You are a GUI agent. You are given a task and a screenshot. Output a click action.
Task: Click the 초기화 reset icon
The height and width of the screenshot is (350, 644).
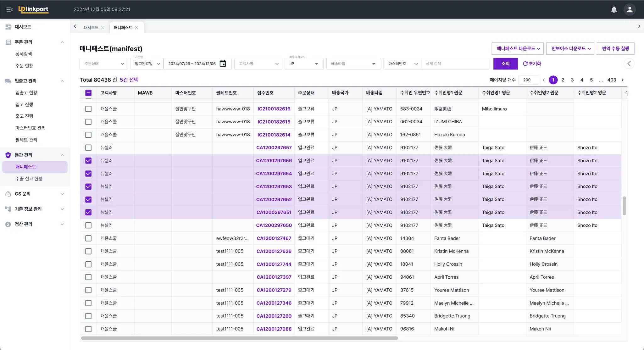tap(525, 64)
